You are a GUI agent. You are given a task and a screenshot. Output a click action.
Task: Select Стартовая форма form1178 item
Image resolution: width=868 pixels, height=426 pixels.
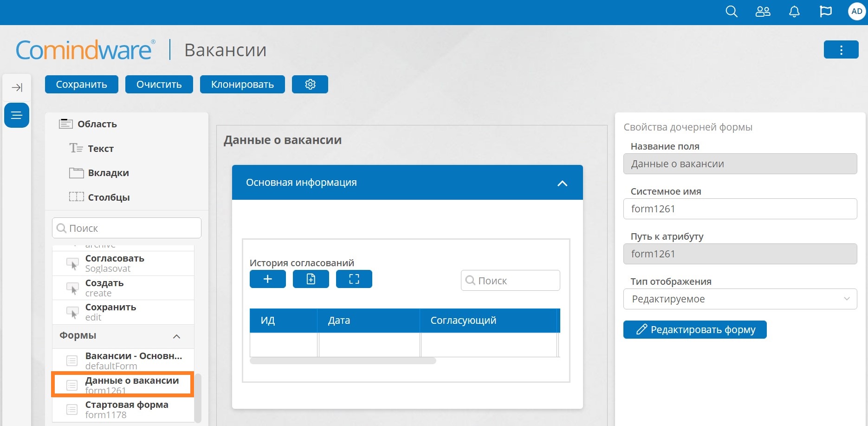[x=123, y=409]
